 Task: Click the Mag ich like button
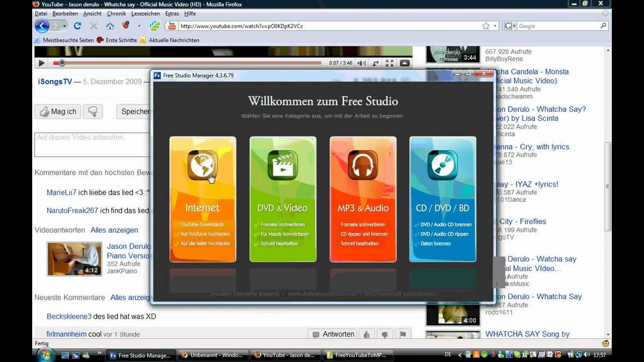(58, 112)
